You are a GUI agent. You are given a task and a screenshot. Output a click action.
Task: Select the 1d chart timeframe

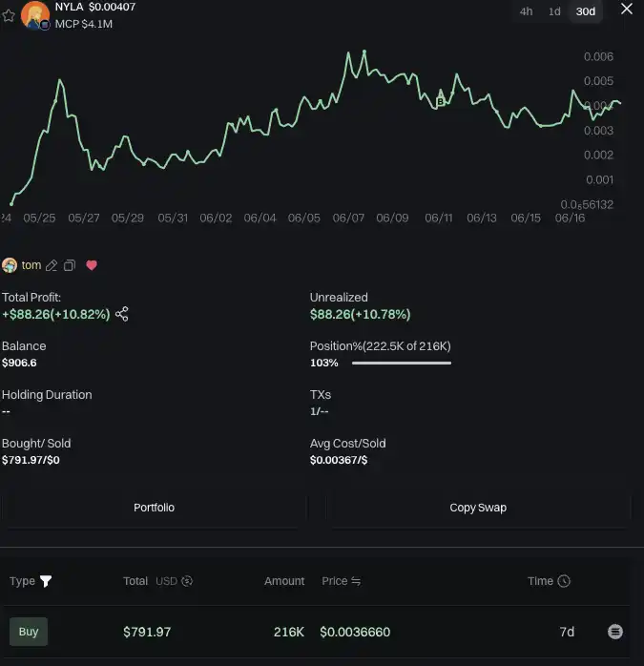coord(554,11)
